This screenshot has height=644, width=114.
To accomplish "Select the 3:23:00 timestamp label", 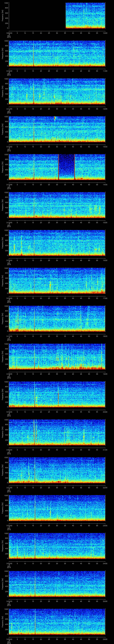I will (9, 563).
